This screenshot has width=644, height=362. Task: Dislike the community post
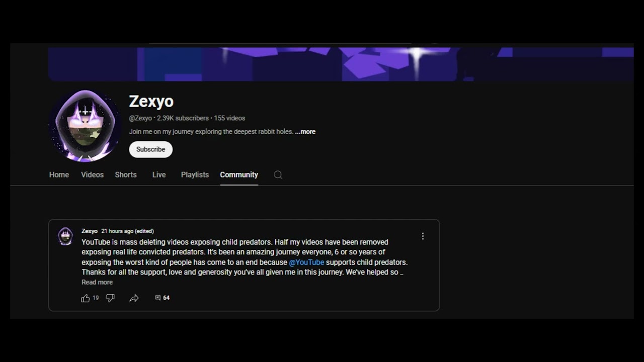pyautogui.click(x=110, y=298)
